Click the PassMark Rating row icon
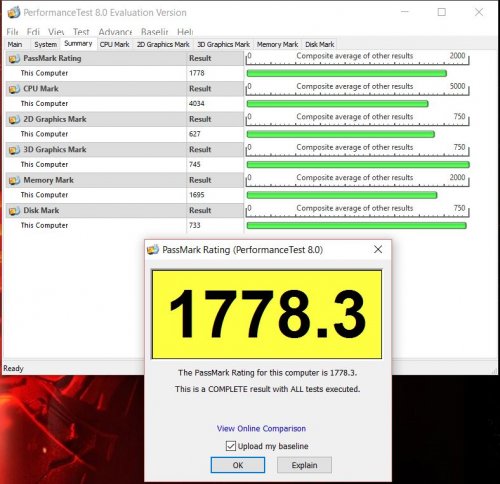 point(14,59)
